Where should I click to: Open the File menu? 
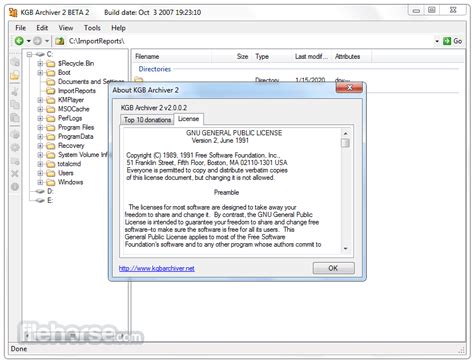tap(20, 28)
